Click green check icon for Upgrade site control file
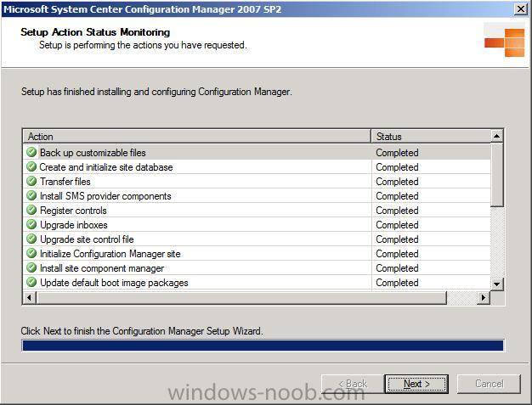The image size is (532, 405). click(x=31, y=239)
